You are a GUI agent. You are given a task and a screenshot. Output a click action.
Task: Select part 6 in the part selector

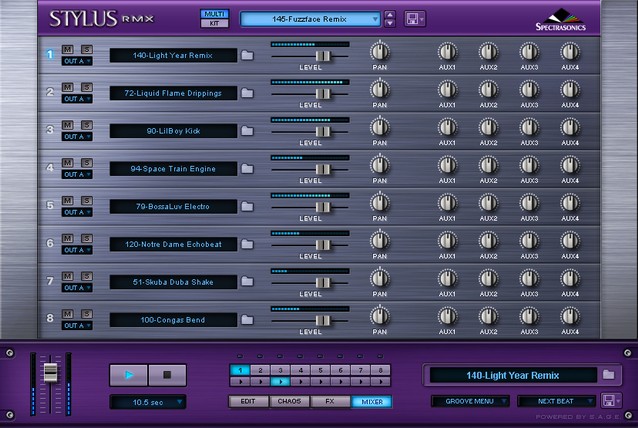(x=341, y=370)
